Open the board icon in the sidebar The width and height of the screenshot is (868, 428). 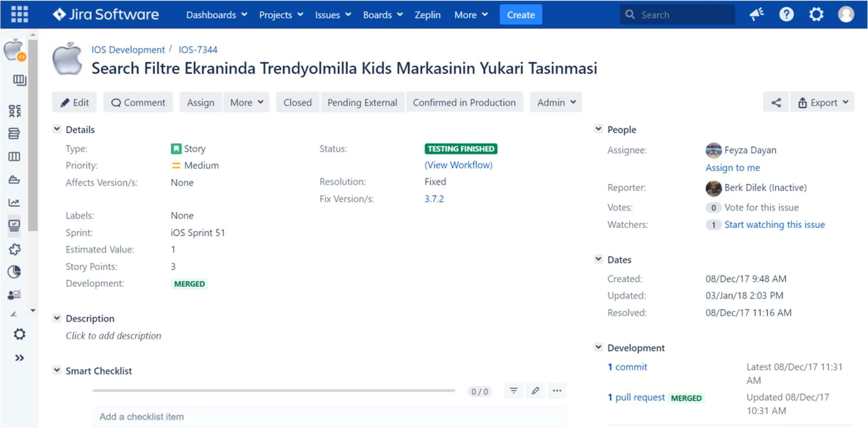(19, 80)
